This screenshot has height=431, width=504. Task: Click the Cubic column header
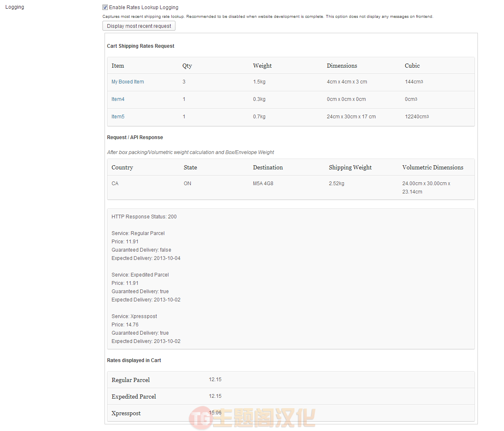coord(412,66)
